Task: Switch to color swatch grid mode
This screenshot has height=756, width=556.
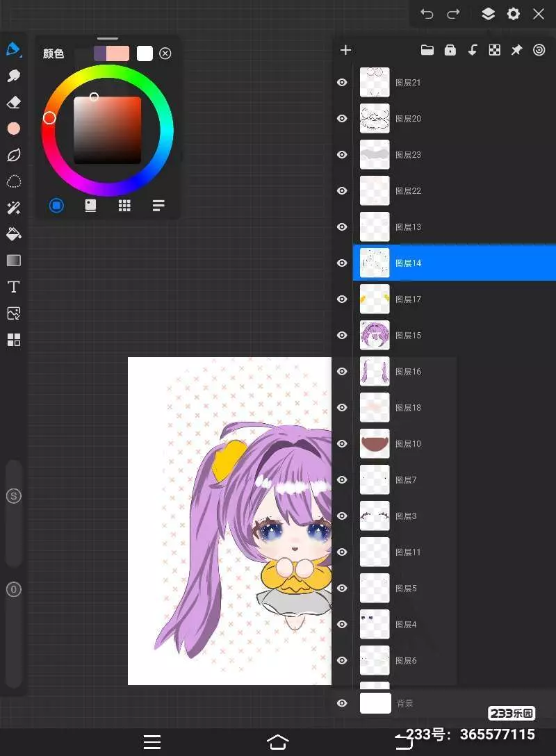Action: pyautogui.click(x=124, y=206)
